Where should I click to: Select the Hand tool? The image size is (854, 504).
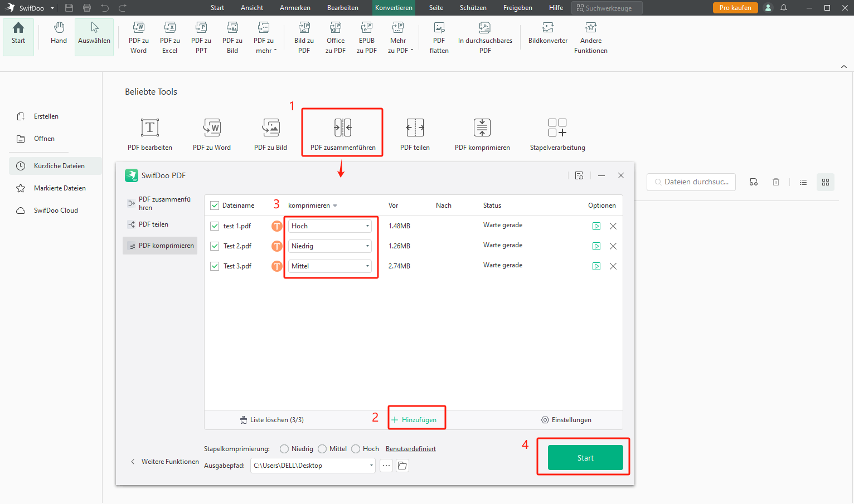click(59, 33)
